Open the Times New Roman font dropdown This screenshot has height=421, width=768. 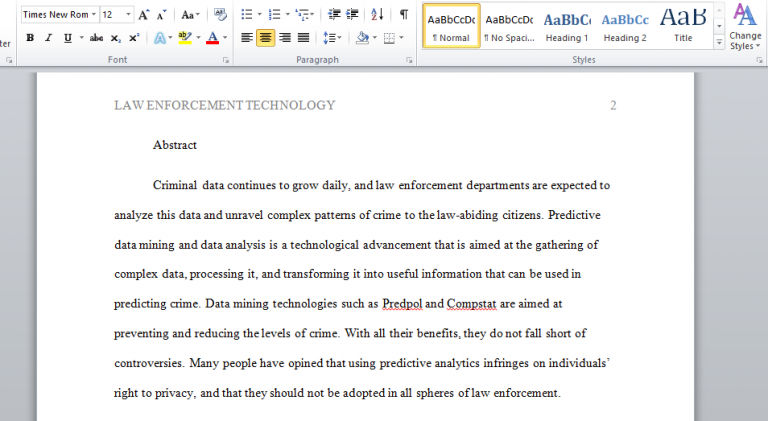click(x=94, y=15)
